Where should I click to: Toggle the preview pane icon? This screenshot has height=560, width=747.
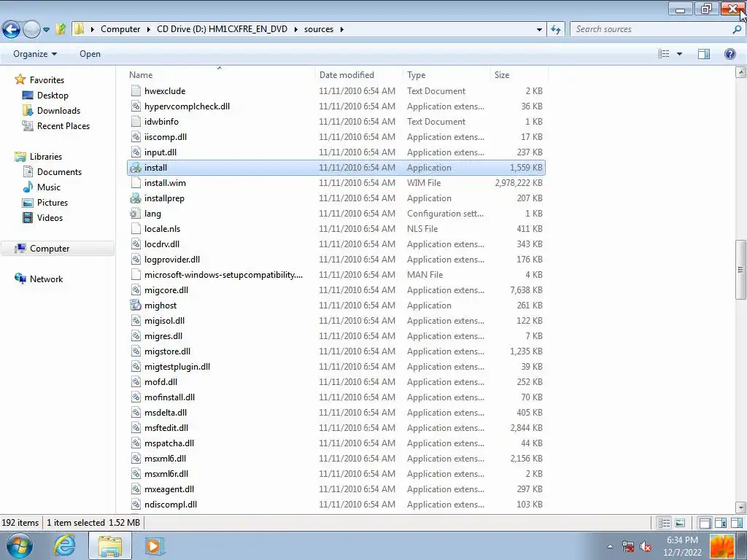(x=704, y=54)
